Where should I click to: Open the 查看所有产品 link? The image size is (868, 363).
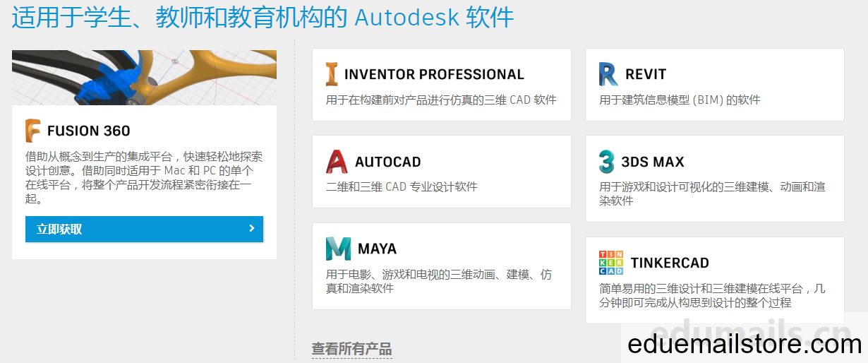tap(351, 349)
